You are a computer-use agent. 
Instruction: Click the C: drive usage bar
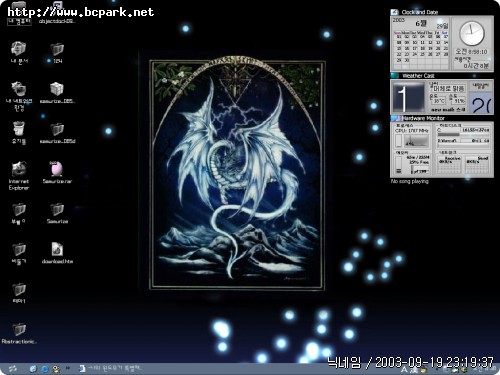[x=463, y=135]
